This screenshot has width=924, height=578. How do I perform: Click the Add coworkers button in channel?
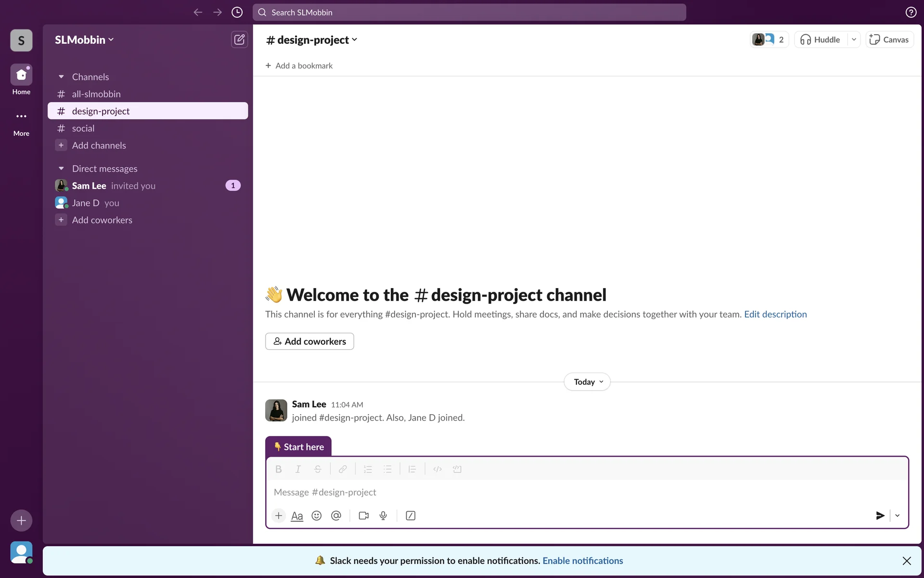(309, 342)
